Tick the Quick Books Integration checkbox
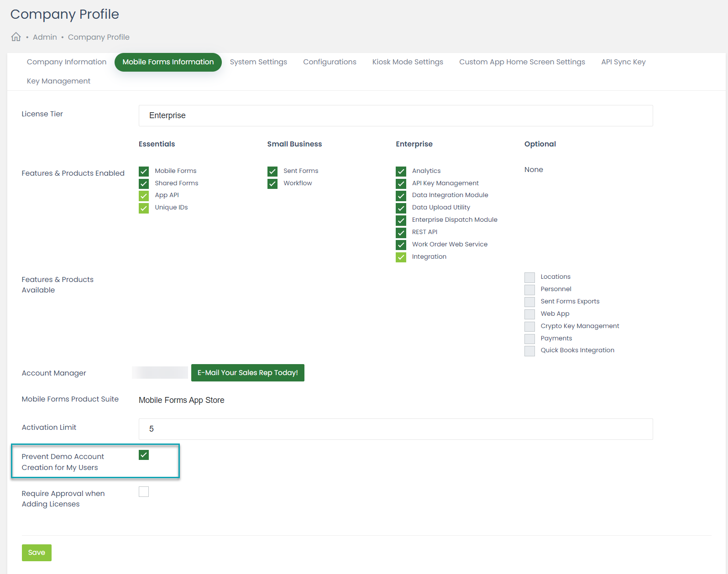This screenshot has height=574, width=728. [x=529, y=351]
